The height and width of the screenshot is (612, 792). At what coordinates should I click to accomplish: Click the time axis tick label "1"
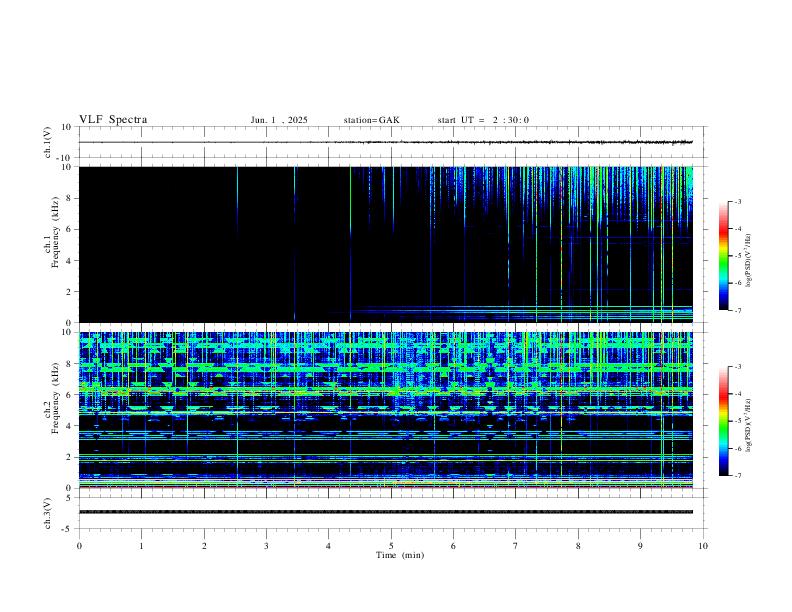pyautogui.click(x=141, y=546)
